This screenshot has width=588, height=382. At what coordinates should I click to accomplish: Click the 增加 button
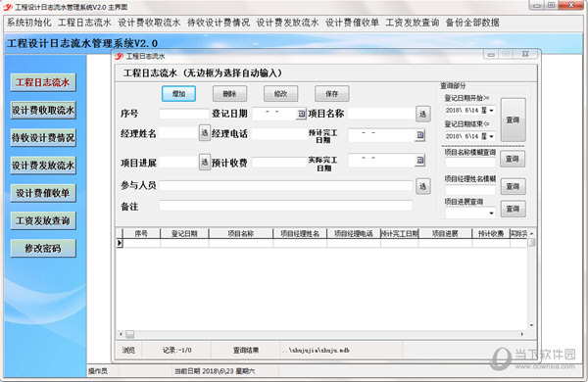179,94
